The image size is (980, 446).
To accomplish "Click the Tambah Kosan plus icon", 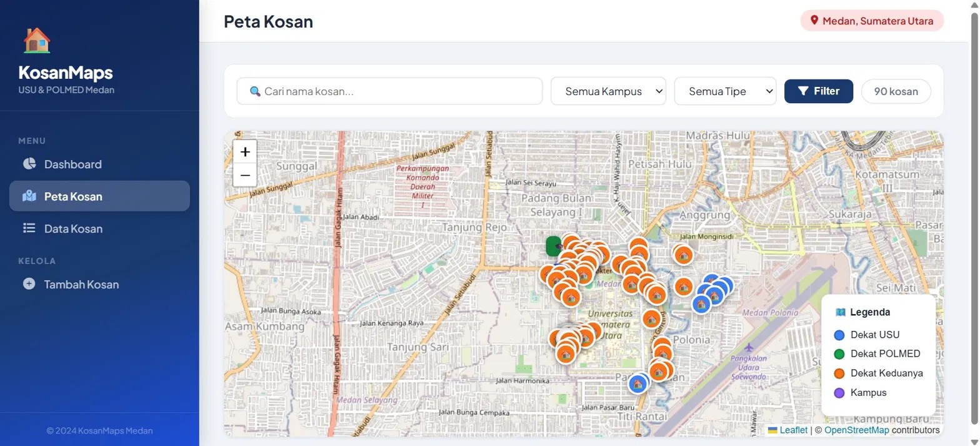I will (29, 284).
